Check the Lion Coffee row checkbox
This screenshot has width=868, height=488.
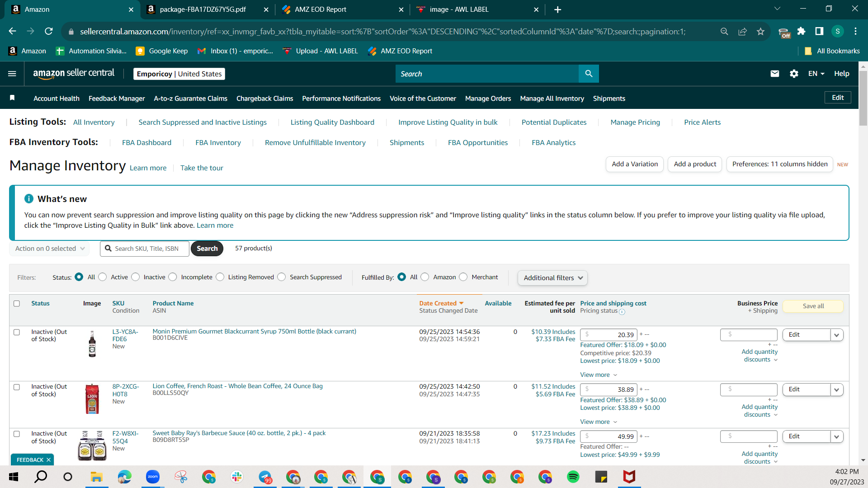tap(17, 387)
